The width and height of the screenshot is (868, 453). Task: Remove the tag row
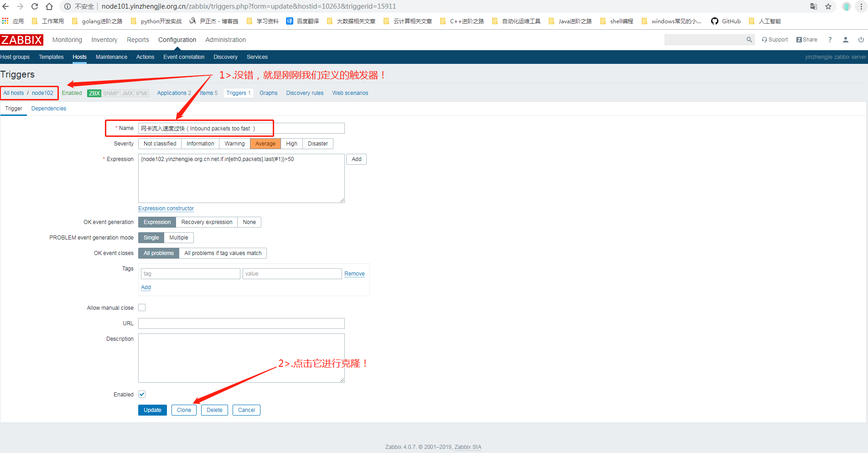click(354, 274)
